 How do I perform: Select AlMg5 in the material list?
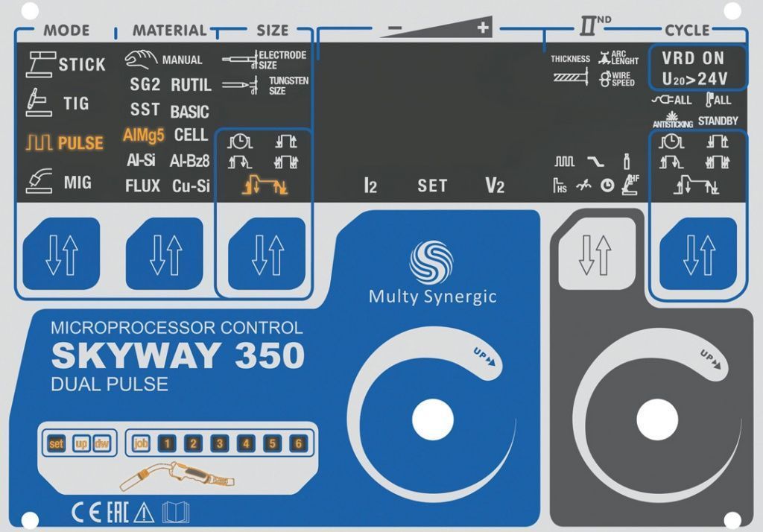coord(143,136)
